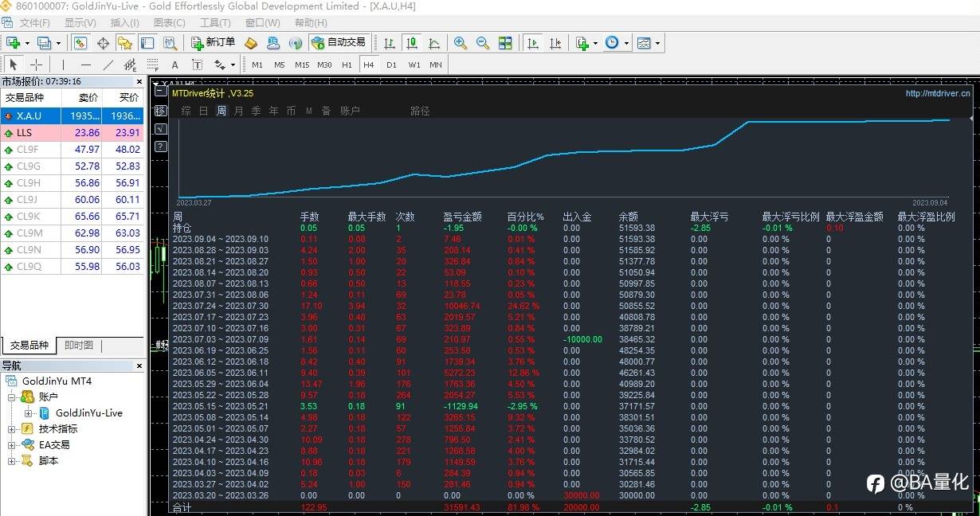The image size is (980, 516).
Task: Click the 新订单 new order button
Action: point(213,43)
